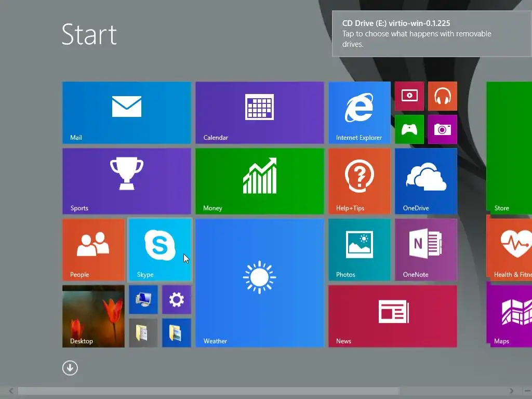Open the Music headphones tile
532x399 pixels.
tap(443, 96)
